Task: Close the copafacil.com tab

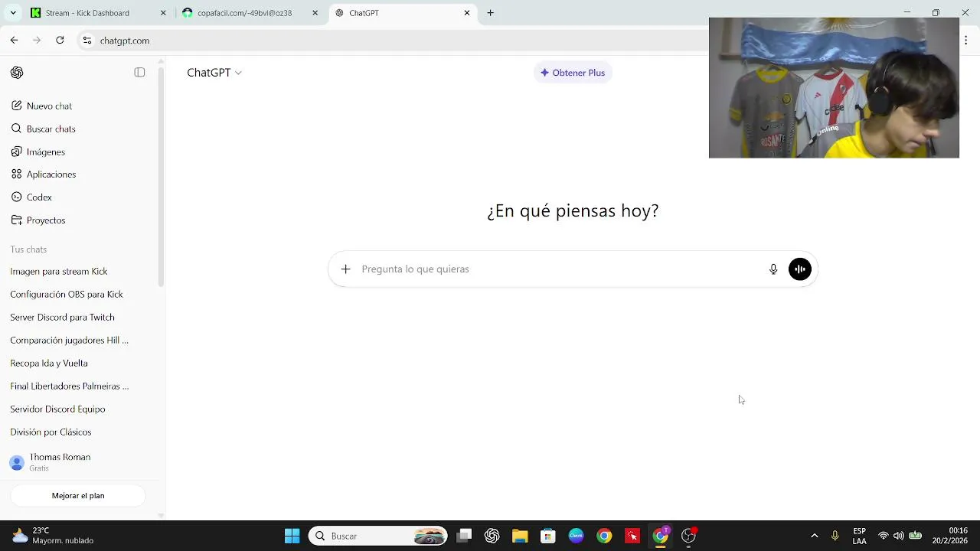Action: pos(315,13)
